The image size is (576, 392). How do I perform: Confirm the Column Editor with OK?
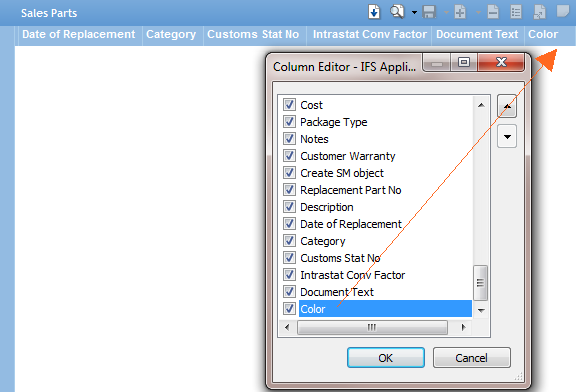[386, 357]
